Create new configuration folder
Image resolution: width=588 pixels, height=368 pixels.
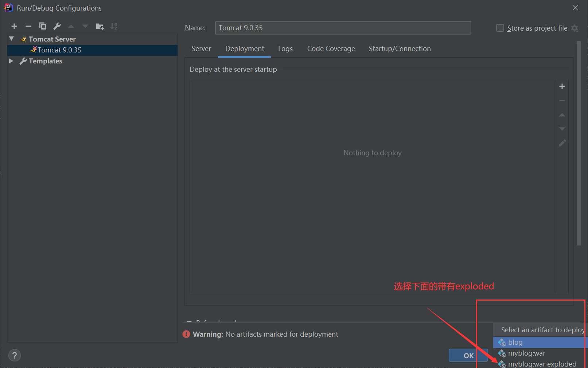pos(100,26)
